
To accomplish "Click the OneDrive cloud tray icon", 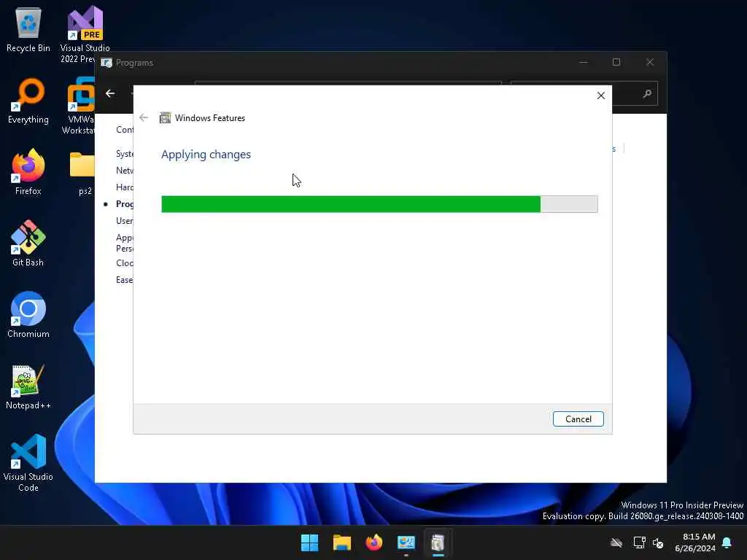I will tap(616, 542).
